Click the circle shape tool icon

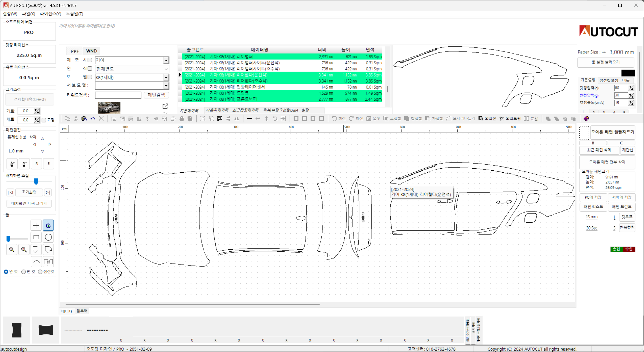[x=48, y=238]
